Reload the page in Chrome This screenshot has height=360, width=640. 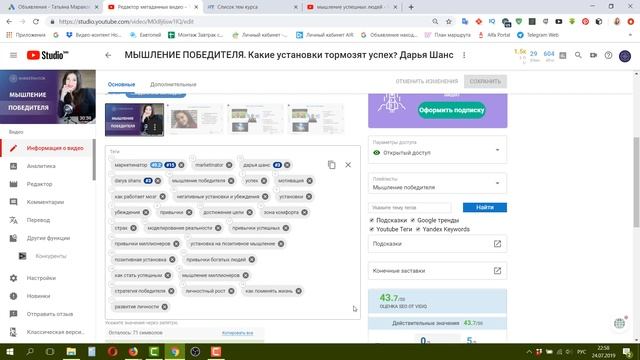[x=36, y=22]
